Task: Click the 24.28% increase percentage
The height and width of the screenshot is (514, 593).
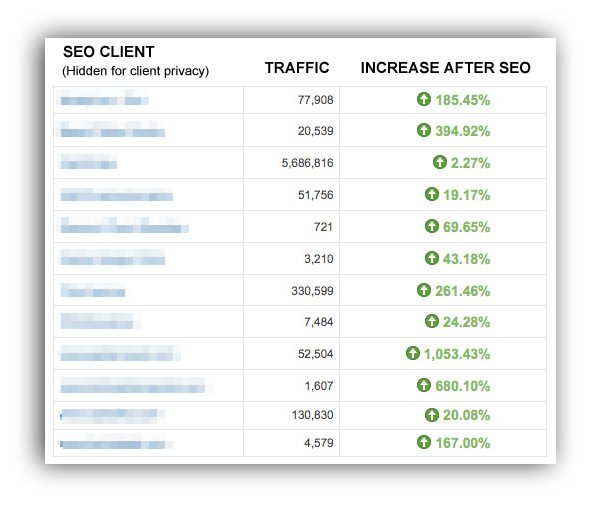Action: tap(466, 322)
